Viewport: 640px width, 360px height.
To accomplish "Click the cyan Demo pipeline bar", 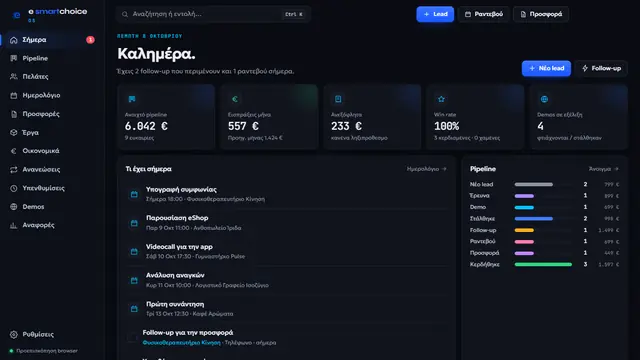I will tap(524, 207).
